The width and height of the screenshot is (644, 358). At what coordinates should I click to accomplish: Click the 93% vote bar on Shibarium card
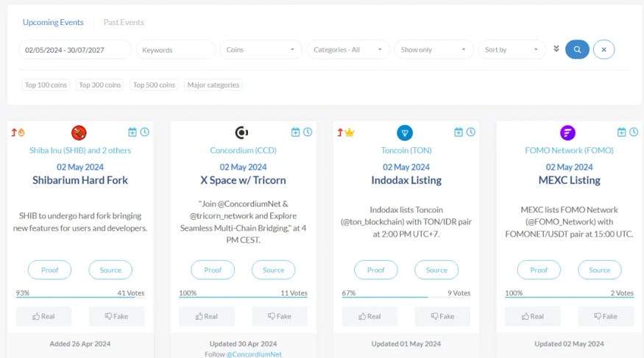coord(80,297)
